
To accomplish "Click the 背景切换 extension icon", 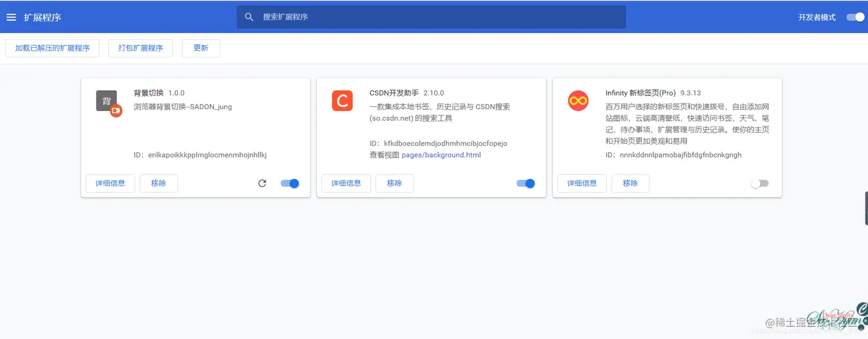I will click(106, 101).
